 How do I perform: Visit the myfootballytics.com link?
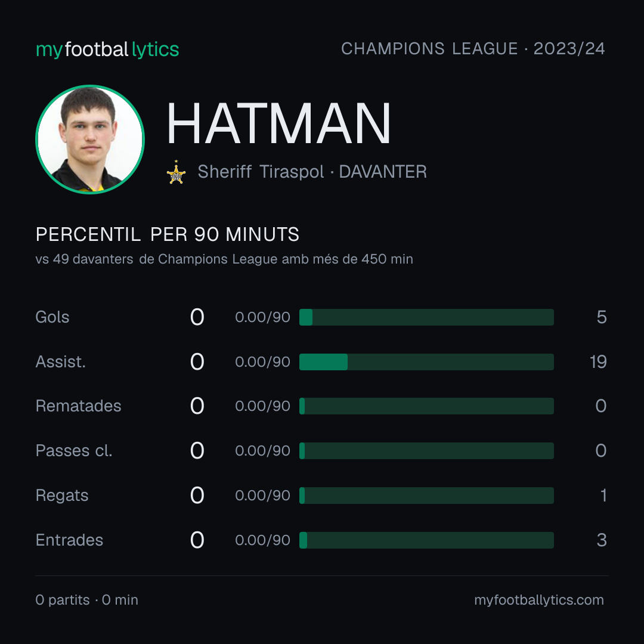539,600
